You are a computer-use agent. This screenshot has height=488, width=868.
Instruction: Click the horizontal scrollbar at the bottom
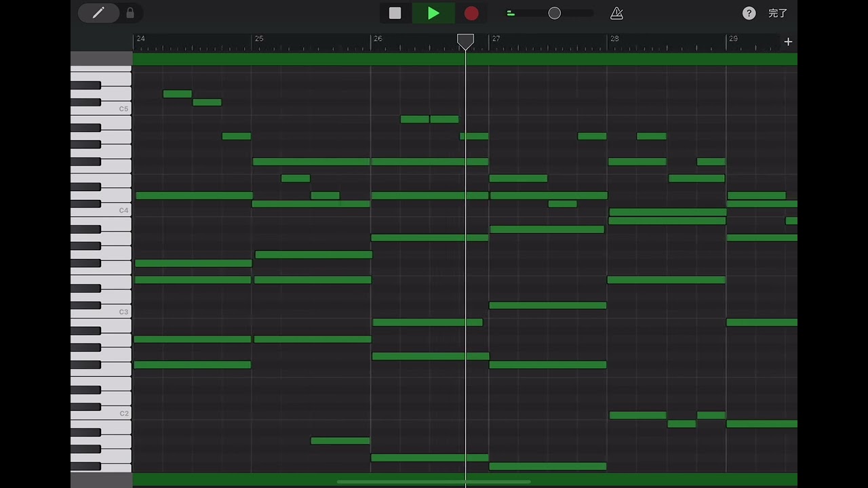pos(434,482)
